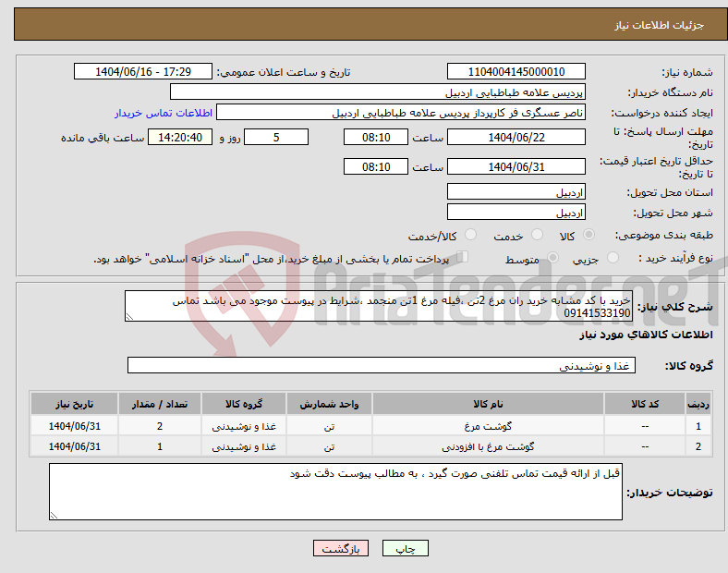Click the price validity time 08:10 field

(376, 166)
